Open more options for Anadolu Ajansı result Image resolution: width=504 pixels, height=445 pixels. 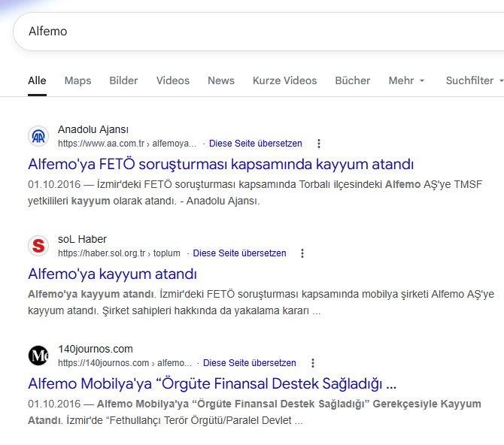coord(319,144)
